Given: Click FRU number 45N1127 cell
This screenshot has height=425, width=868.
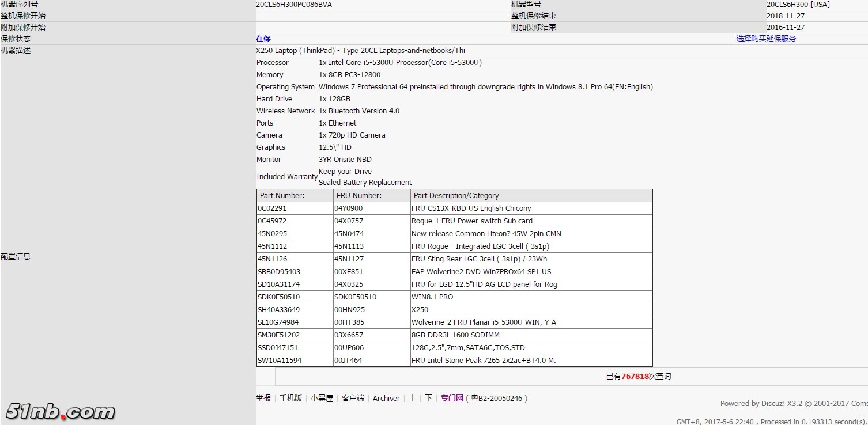Looking at the screenshot, I should (372, 259).
